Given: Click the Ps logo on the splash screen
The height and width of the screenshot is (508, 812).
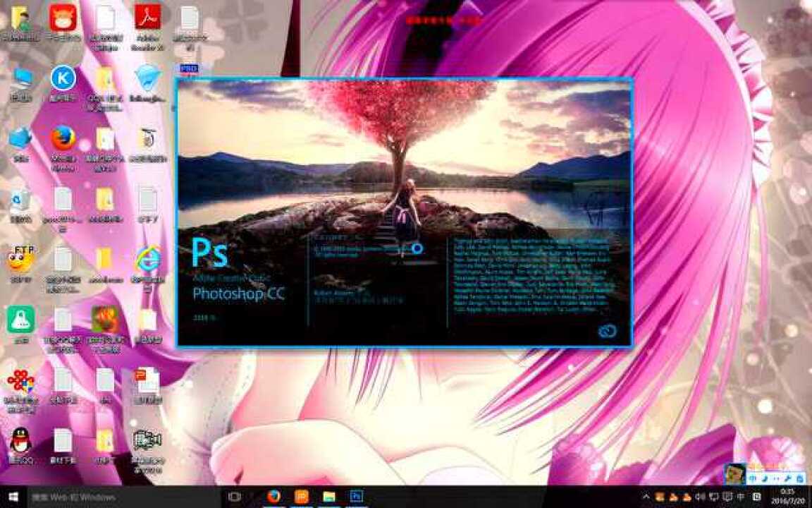Looking at the screenshot, I should [210, 252].
